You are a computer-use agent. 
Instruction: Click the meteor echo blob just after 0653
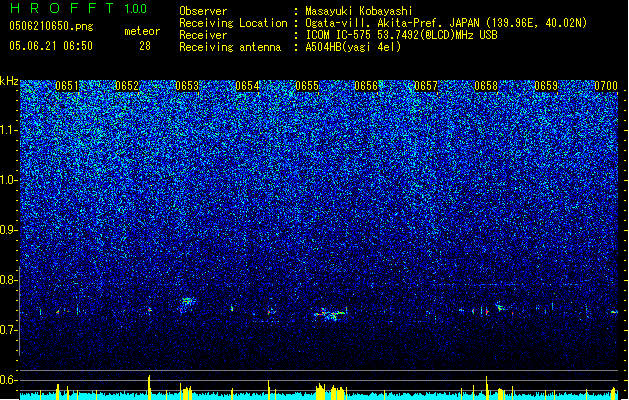point(188,301)
